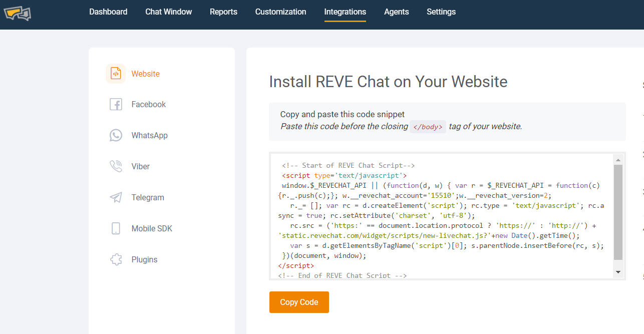Select the Website code icon in sidebar

(116, 74)
